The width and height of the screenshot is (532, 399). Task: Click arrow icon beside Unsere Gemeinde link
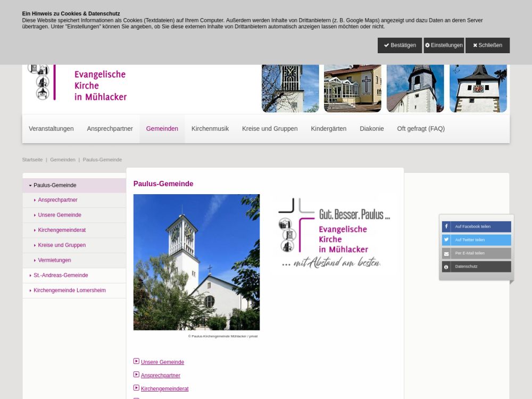pos(136,361)
